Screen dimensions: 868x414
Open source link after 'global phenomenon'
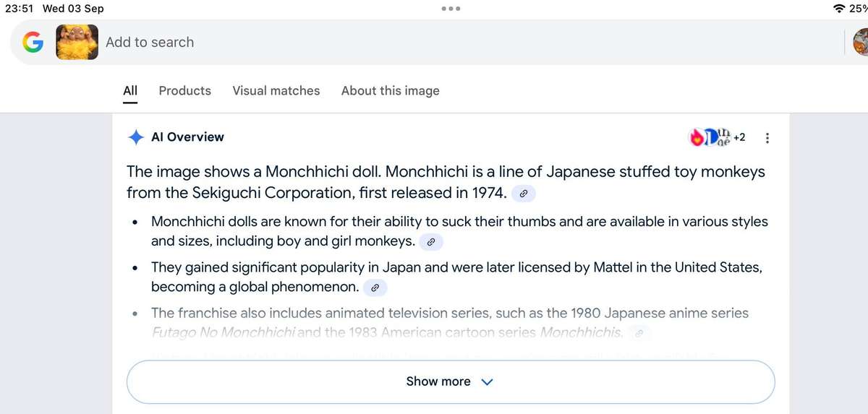375,288
